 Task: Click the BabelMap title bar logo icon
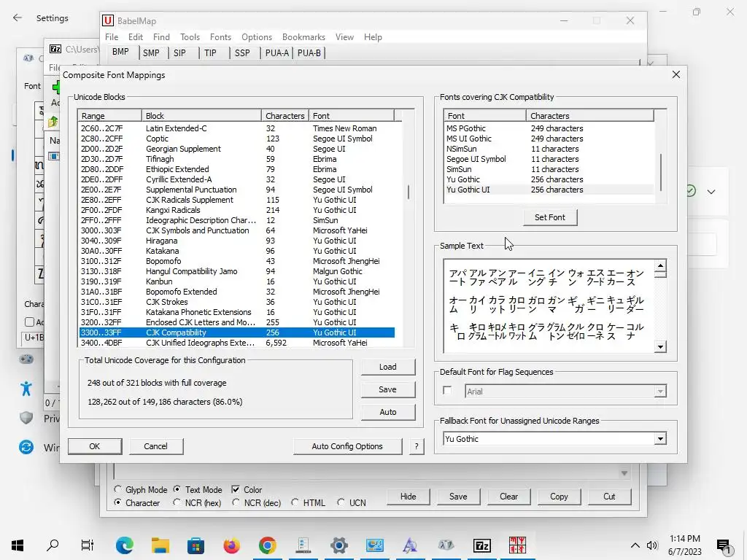(x=108, y=20)
